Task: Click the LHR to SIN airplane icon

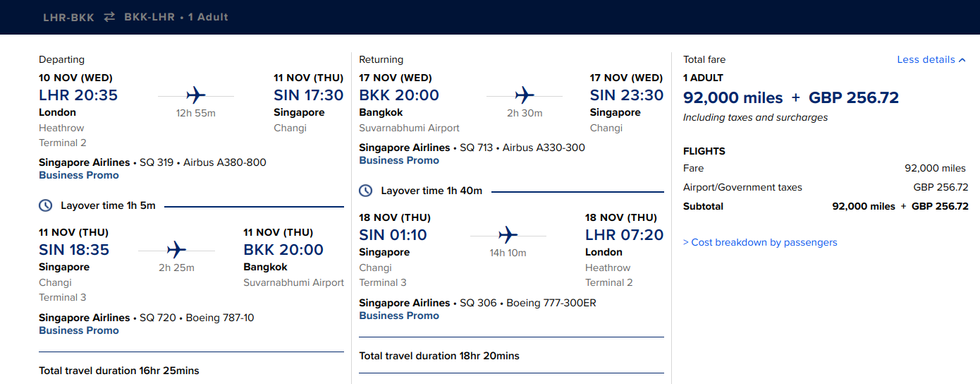Action: pos(195,95)
